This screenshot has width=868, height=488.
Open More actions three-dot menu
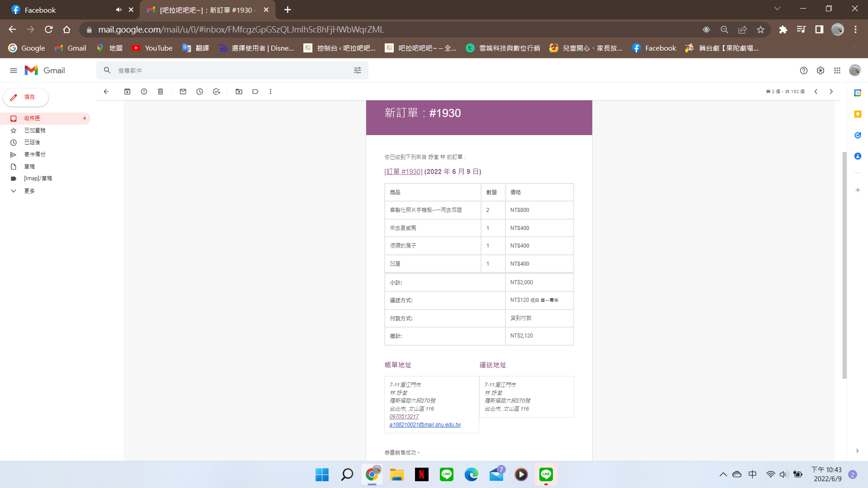271,92
